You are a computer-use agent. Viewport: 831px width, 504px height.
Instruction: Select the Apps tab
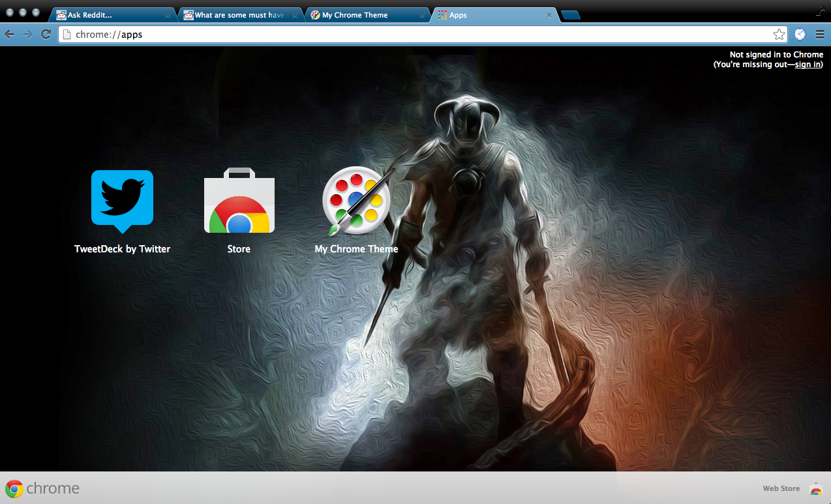[x=496, y=15]
